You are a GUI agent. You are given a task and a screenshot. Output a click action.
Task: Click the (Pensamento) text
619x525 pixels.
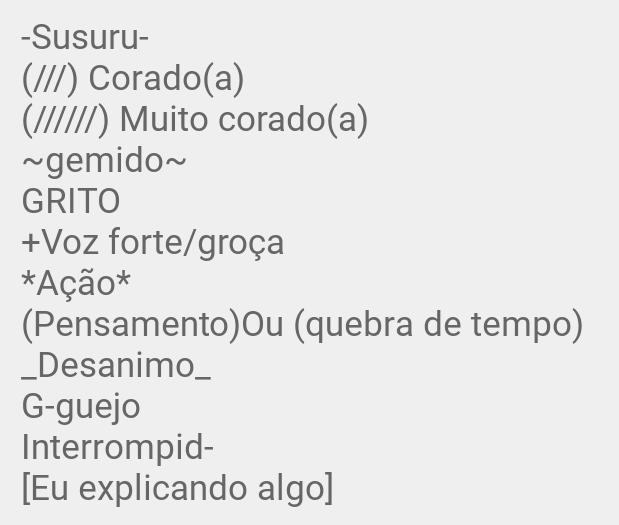tap(131, 325)
